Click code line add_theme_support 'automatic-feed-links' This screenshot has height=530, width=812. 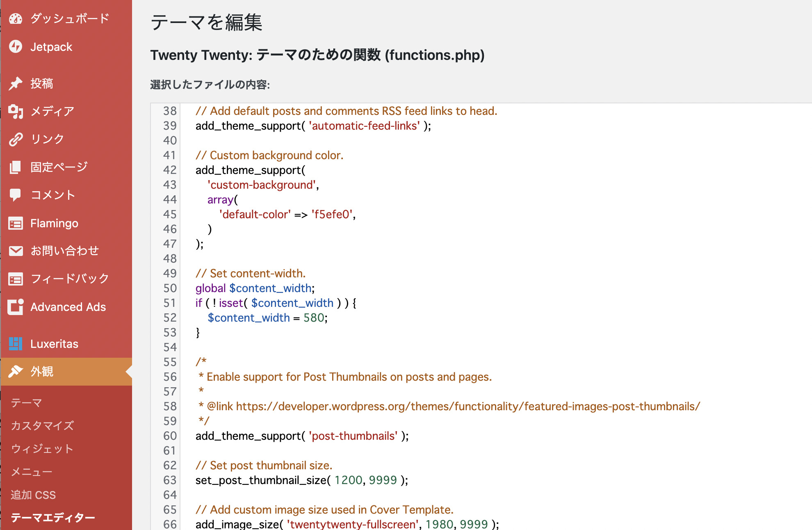[x=313, y=126]
